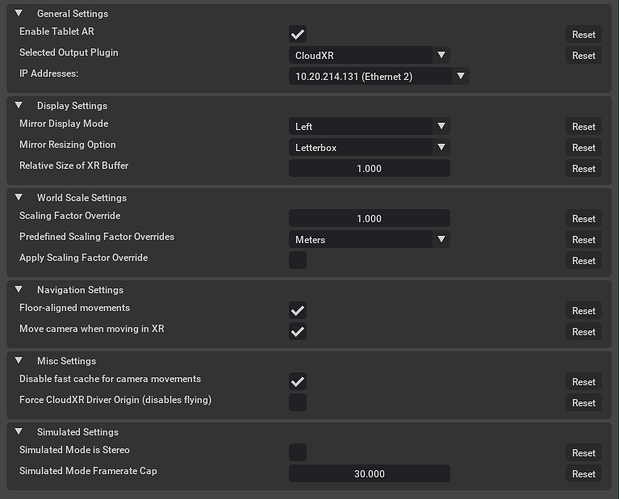
Task: Click the Simulated Mode Framerate Cap field
Action: 369,473
